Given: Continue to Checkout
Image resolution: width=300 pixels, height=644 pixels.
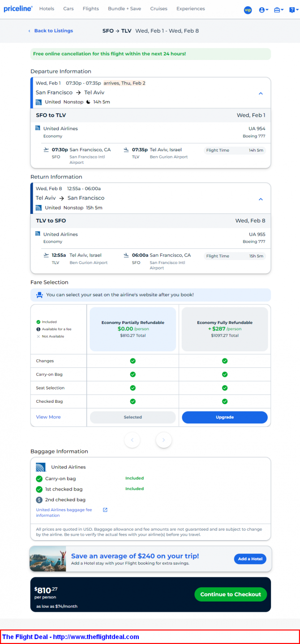Looking at the screenshot, I should pyautogui.click(x=231, y=594).
